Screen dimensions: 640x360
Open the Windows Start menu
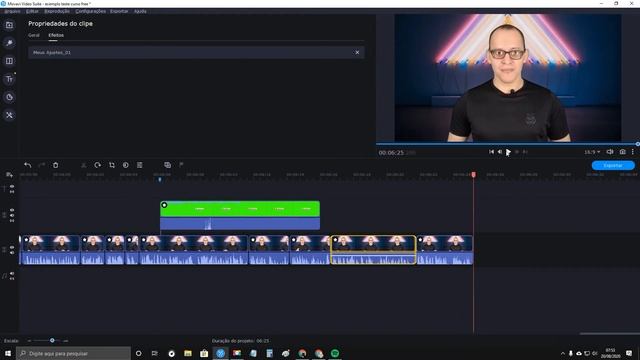(8, 353)
